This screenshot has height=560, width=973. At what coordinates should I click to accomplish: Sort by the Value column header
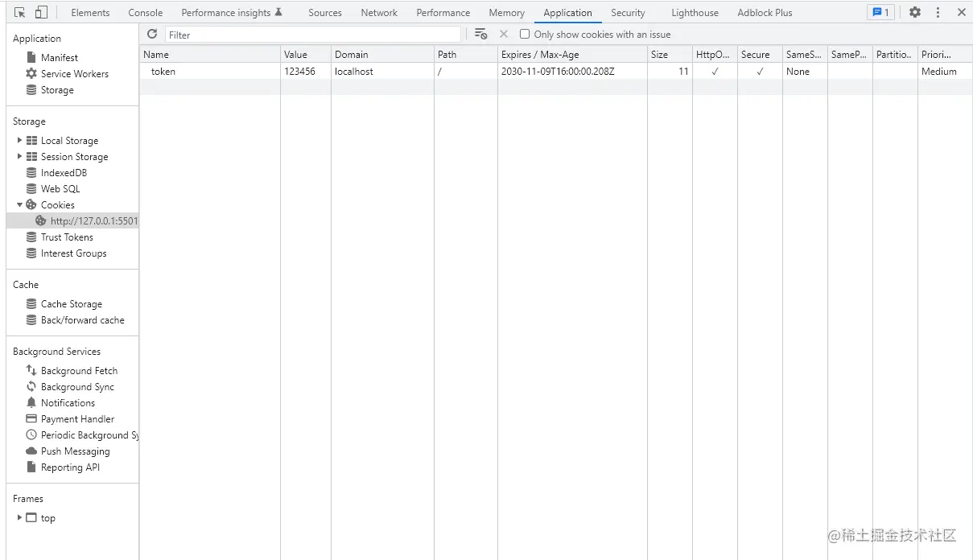(x=306, y=55)
